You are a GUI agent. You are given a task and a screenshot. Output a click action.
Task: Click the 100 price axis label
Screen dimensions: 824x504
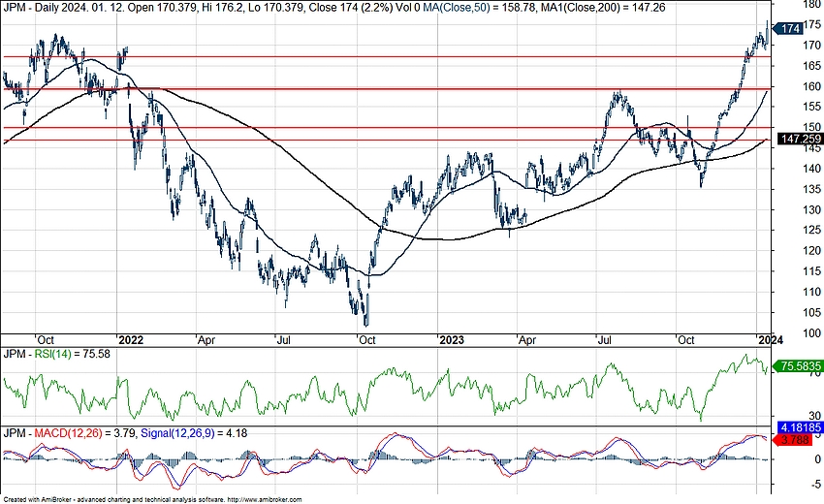tap(812, 333)
